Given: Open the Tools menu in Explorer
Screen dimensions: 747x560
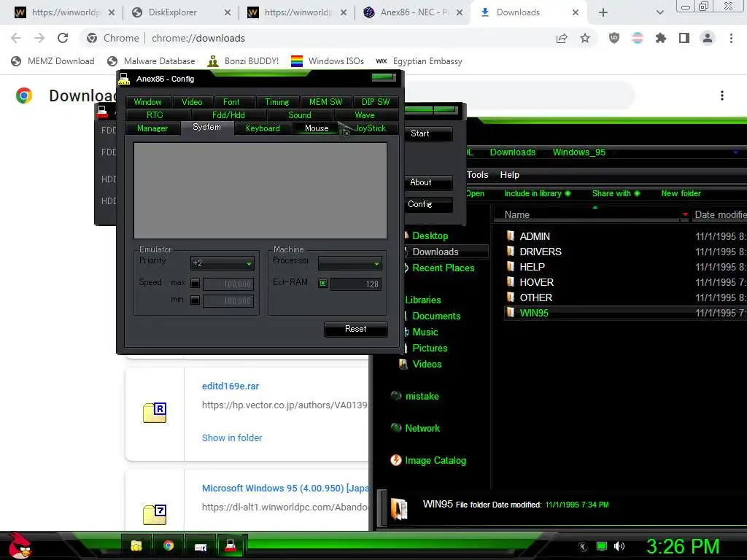Looking at the screenshot, I should click(x=477, y=175).
